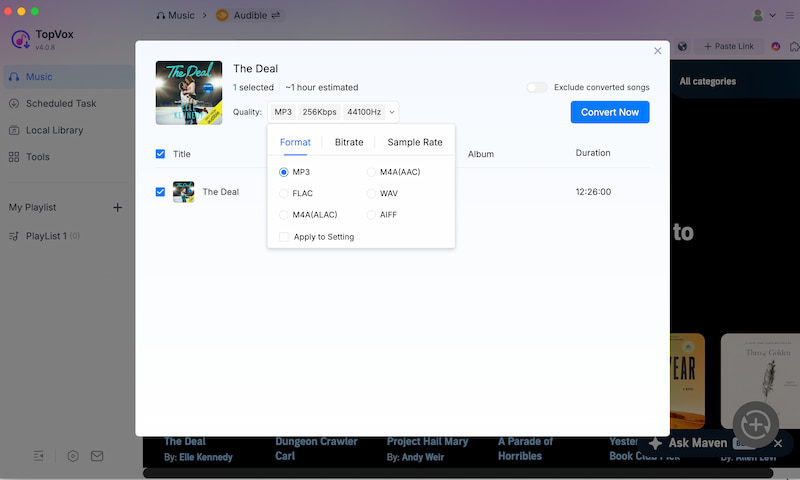This screenshot has height=480, width=800.
Task: Open settings hexagon icon at sidebar bottom
Action: (73, 456)
